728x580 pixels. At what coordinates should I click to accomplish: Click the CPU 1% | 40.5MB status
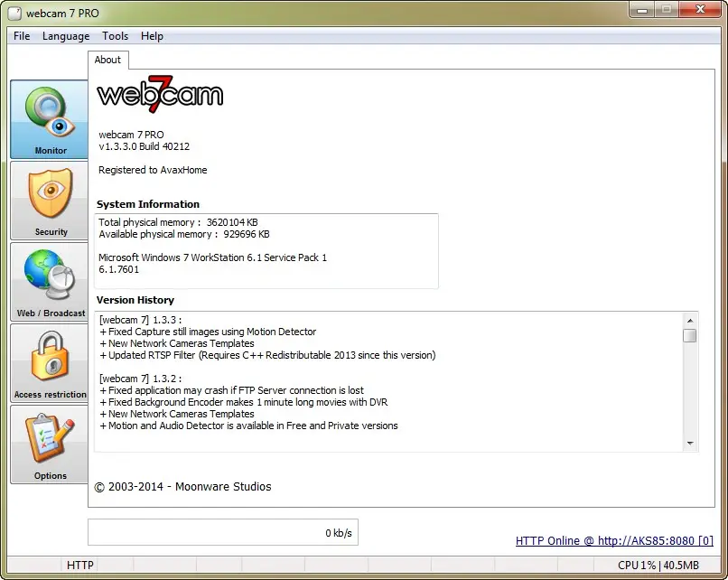click(x=658, y=566)
